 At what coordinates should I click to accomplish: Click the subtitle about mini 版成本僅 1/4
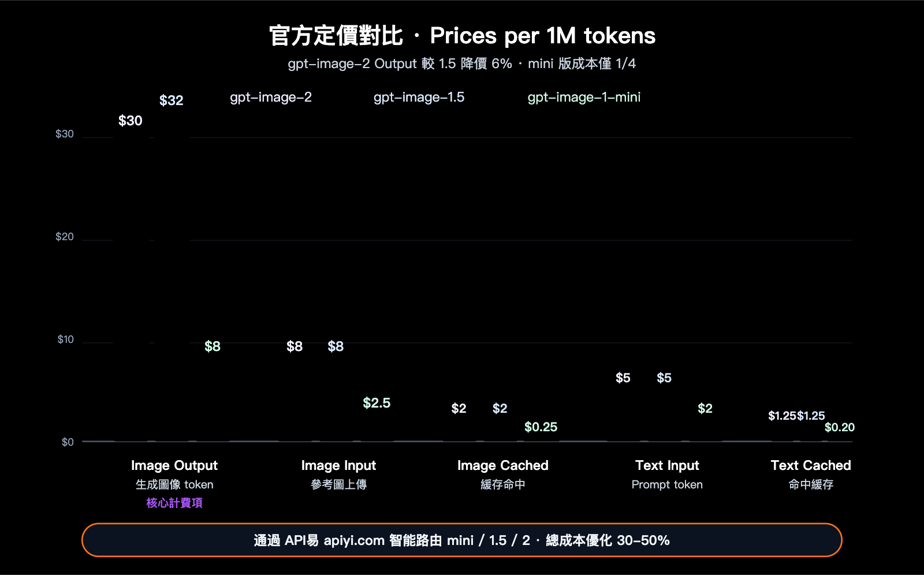pos(462,64)
